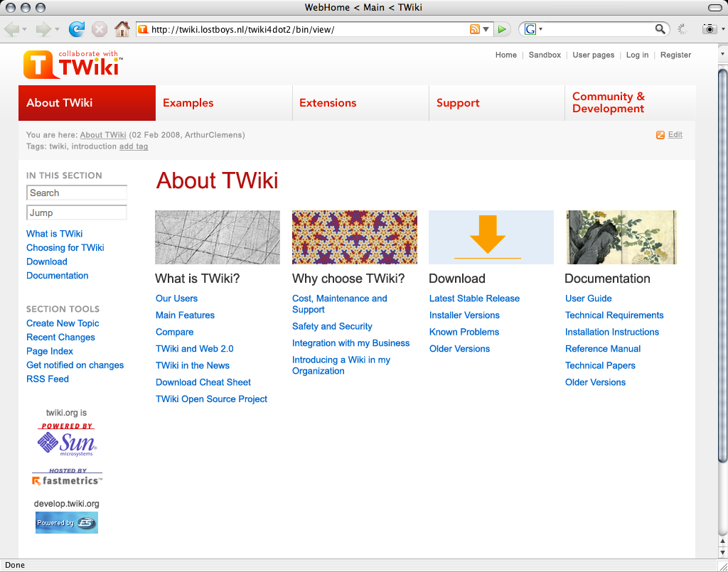
Task: Click the orange Edit pencil icon
Action: 660,135
